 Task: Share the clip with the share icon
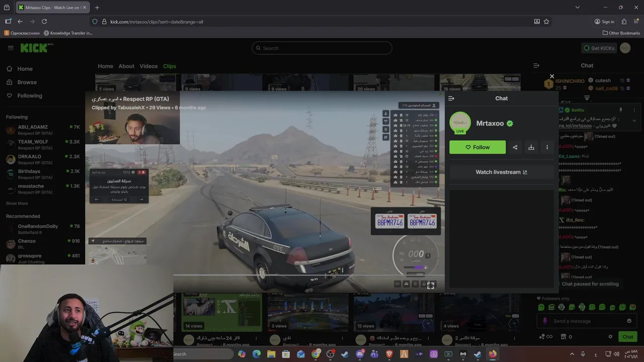coord(515,147)
